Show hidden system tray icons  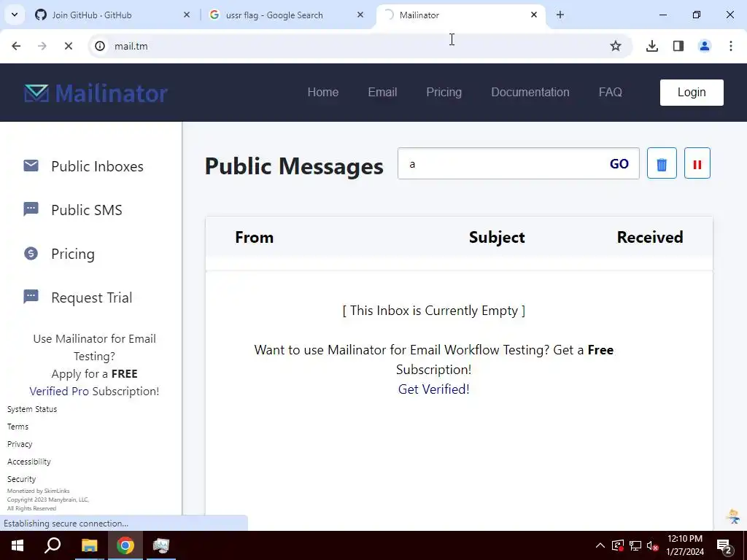(x=600, y=545)
